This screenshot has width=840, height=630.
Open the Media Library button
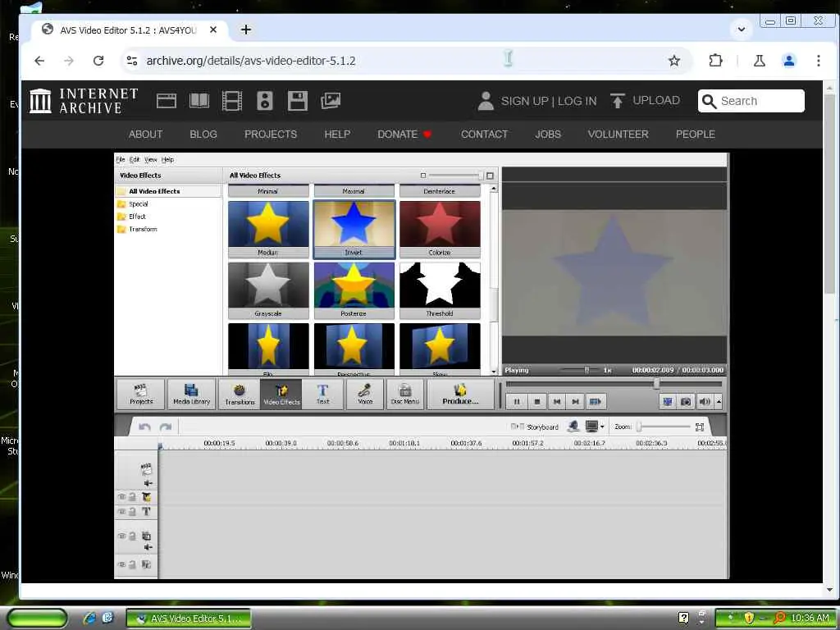pyautogui.click(x=191, y=395)
